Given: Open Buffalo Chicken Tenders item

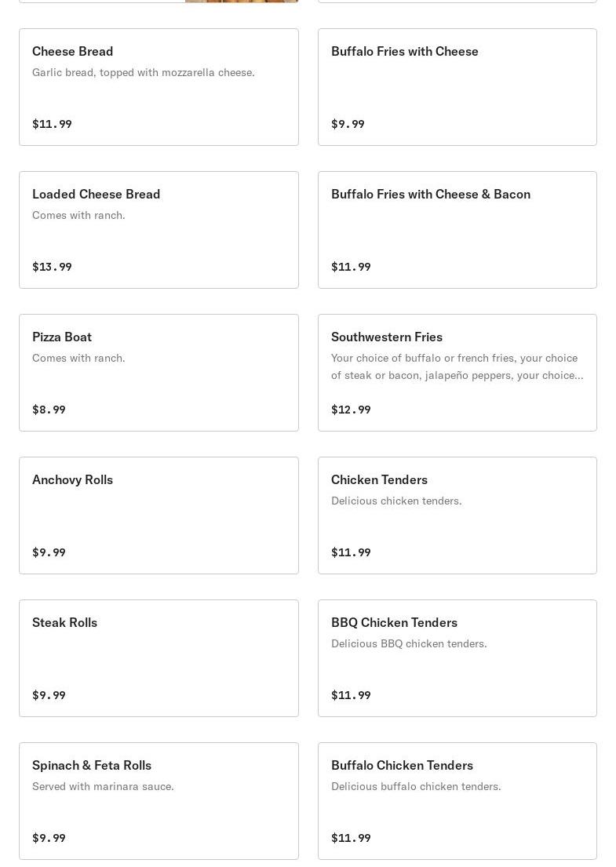Looking at the screenshot, I should [457, 800].
